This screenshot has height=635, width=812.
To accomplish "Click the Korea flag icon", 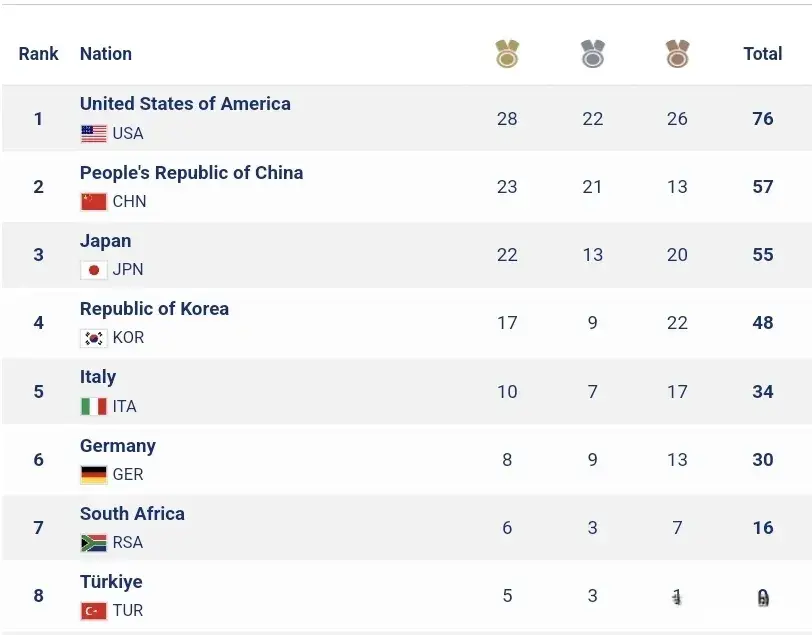I will coord(94,338).
